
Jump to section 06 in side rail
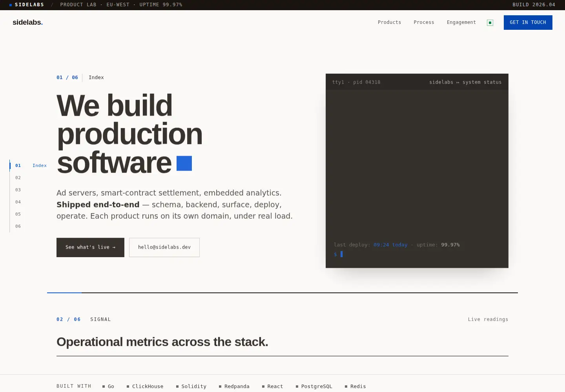pos(18,226)
